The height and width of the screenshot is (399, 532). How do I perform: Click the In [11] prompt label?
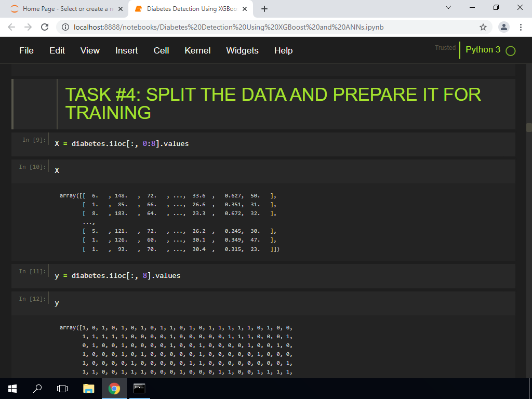(32, 271)
